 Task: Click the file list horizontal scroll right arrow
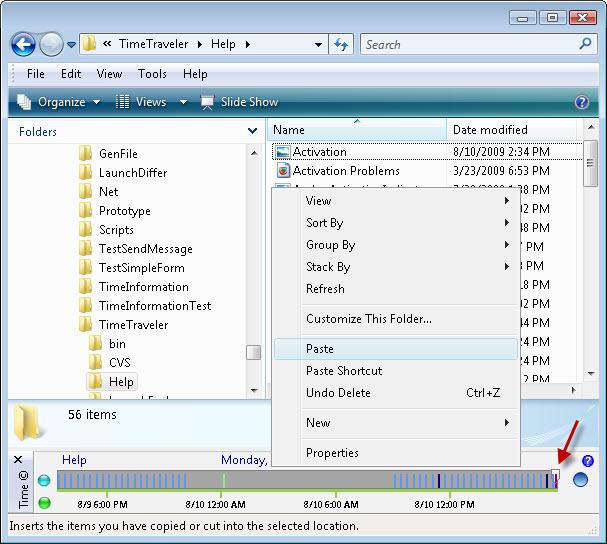point(573,390)
